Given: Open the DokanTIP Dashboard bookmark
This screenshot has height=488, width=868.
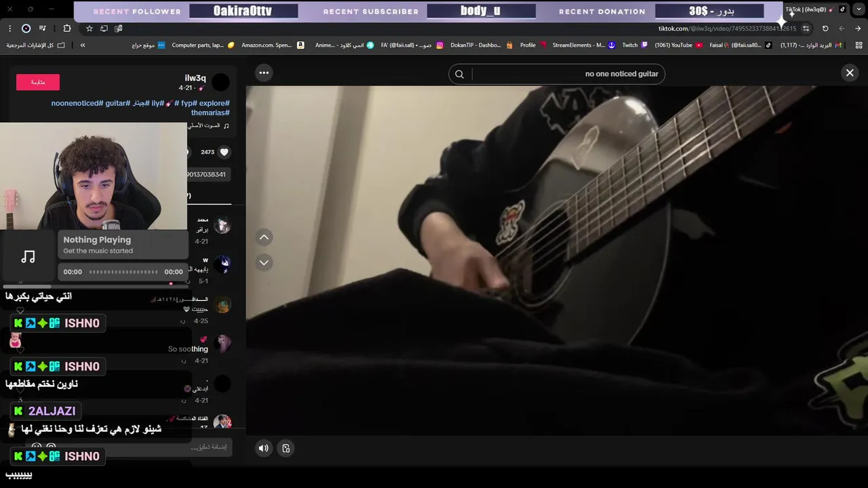Looking at the screenshot, I should 481,45.
